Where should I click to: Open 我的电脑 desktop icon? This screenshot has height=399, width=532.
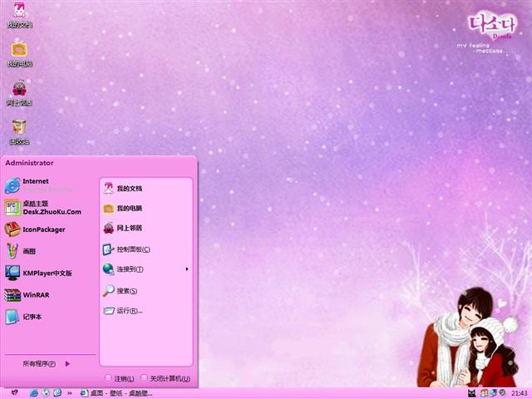[19, 54]
